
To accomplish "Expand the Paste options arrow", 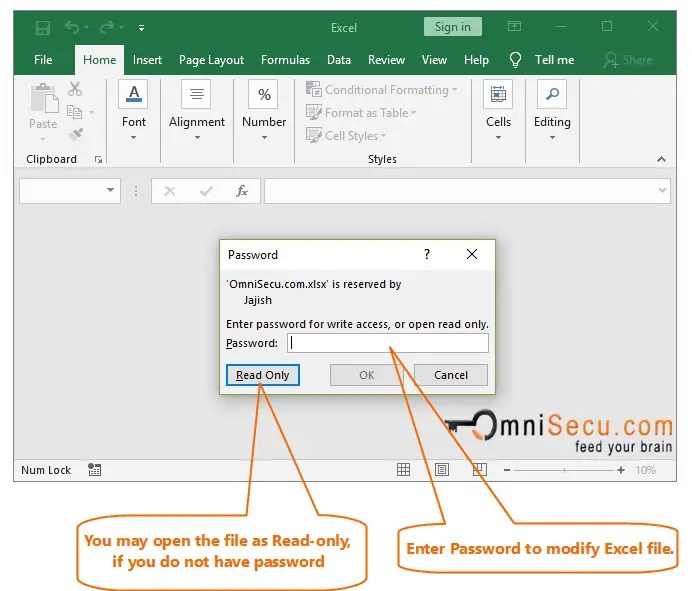I will 43,139.
